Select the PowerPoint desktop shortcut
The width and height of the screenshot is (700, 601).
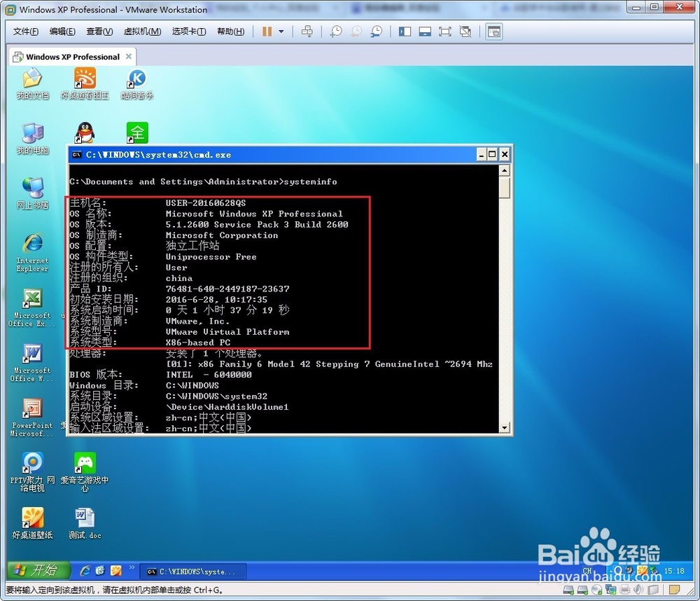tap(32, 417)
